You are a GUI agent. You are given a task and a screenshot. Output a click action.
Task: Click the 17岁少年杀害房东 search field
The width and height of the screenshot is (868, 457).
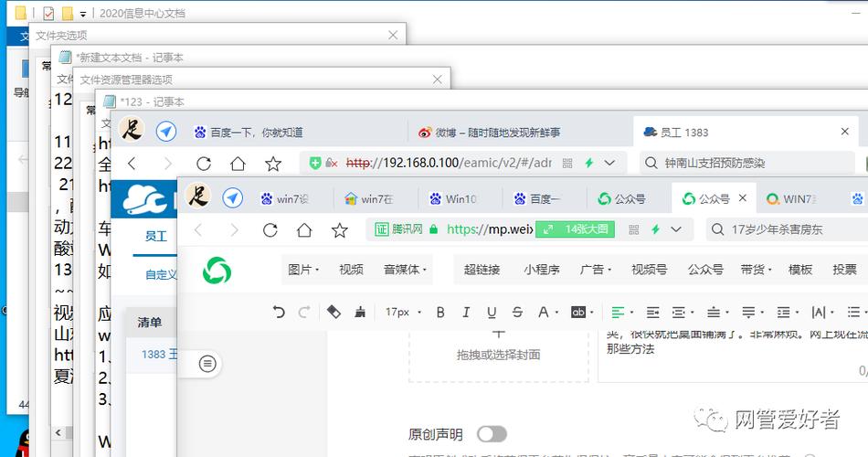click(x=787, y=229)
